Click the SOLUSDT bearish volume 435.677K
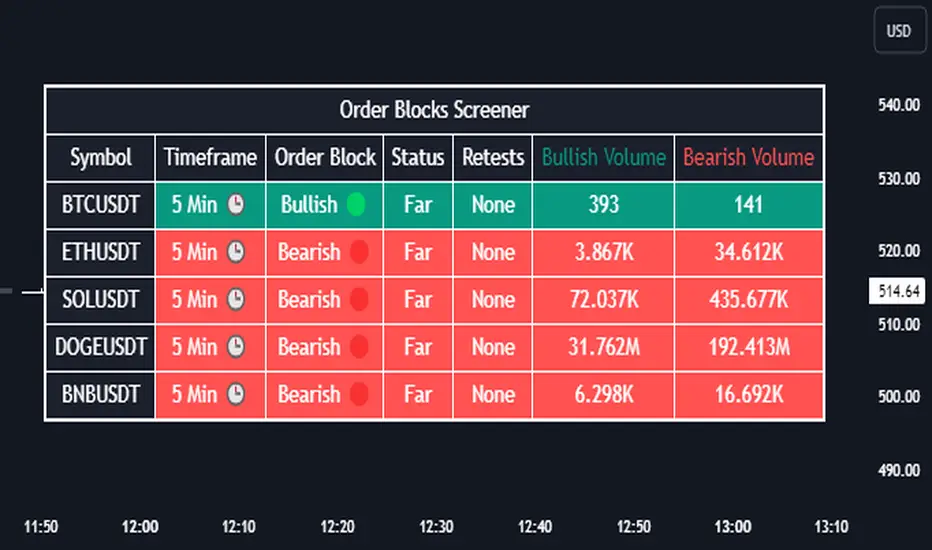Viewport: 932px width, 550px height. tap(748, 299)
